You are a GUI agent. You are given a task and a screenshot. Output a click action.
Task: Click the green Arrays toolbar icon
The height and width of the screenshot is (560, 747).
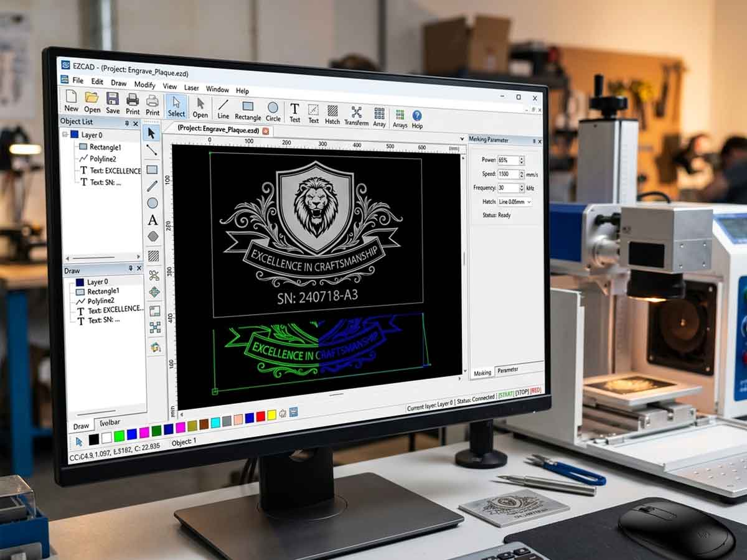click(400, 118)
